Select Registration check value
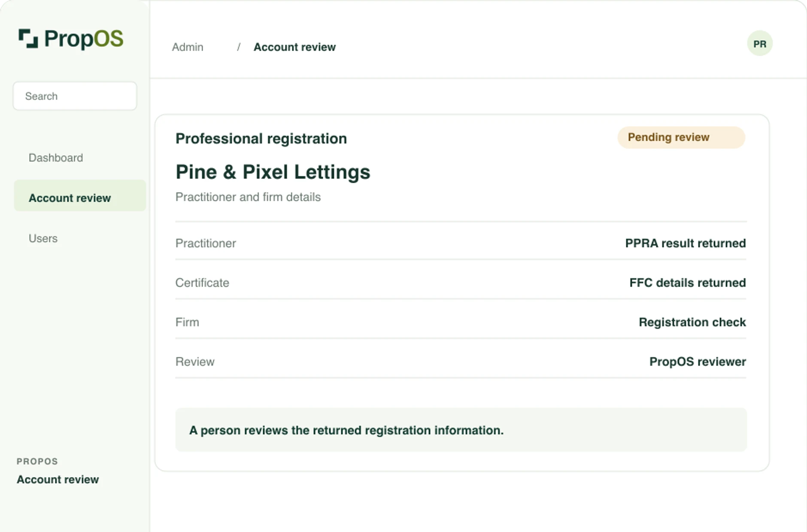This screenshot has width=807, height=532. [x=692, y=322]
